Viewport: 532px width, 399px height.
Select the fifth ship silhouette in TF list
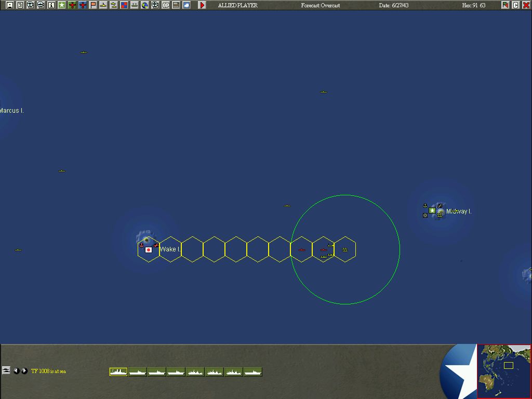tap(195, 372)
